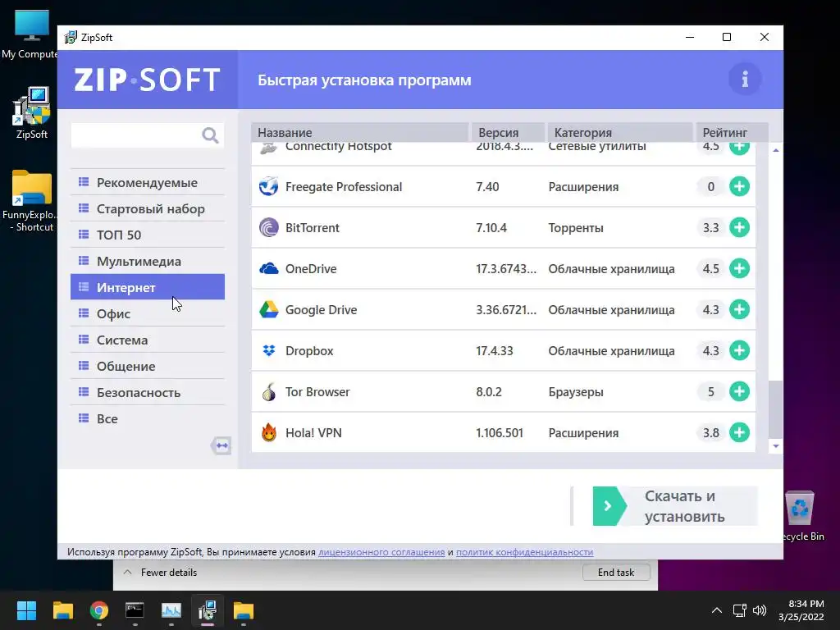
Task: Click End task in Task Manager window
Action: tap(616, 572)
